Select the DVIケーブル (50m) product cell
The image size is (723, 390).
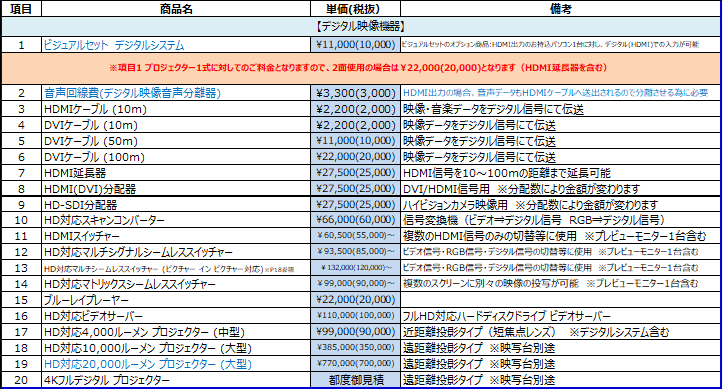coord(176,141)
